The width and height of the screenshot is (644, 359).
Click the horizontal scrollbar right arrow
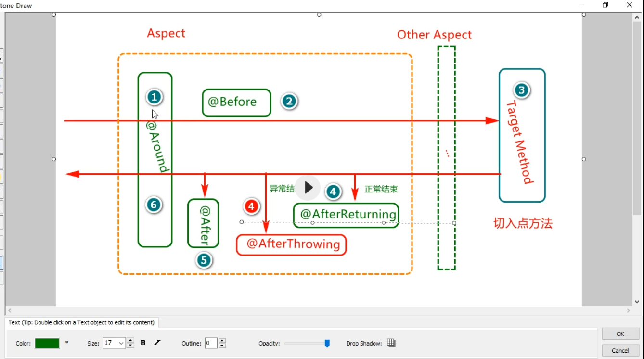[x=628, y=311]
